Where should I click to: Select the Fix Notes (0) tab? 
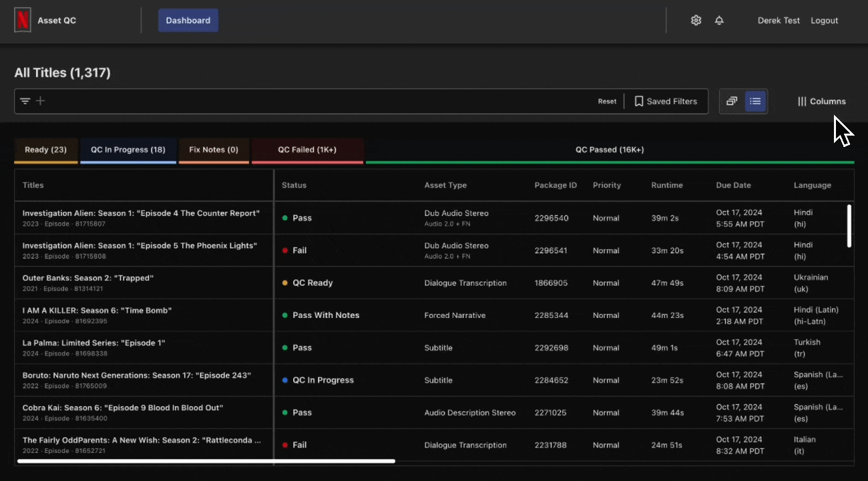click(214, 150)
